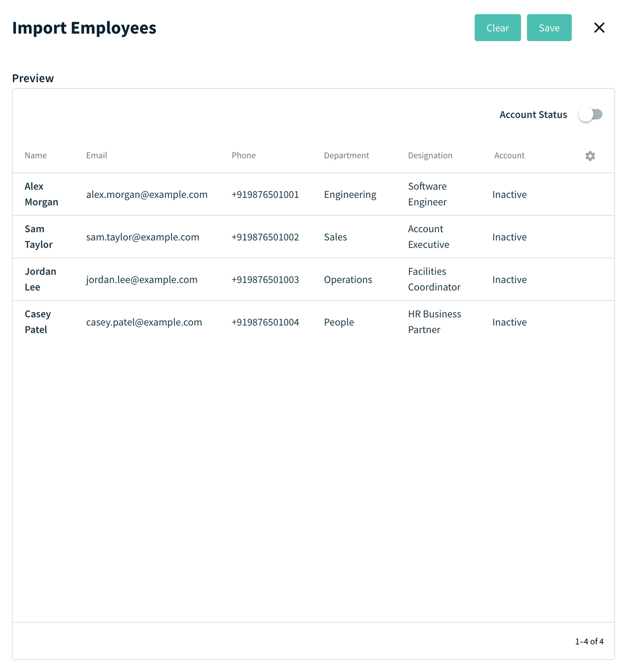627x672 pixels.
Task: Click Inactive status for Alex Morgan
Action: click(x=509, y=194)
